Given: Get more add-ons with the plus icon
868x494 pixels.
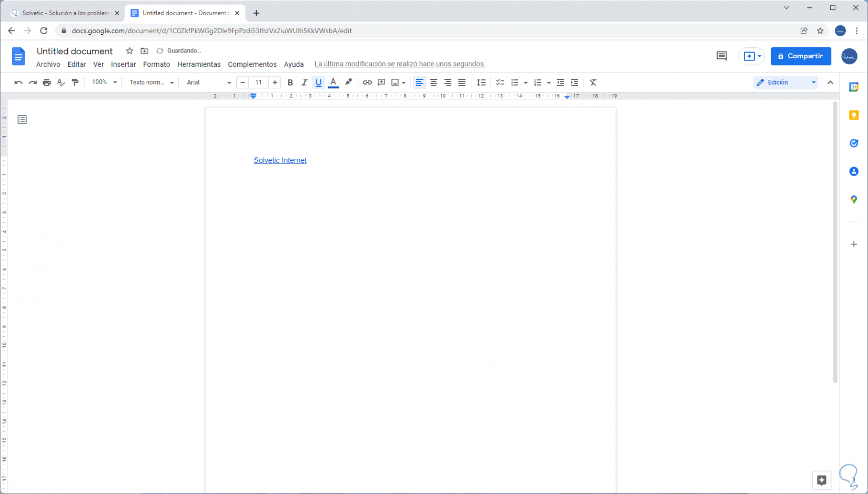Looking at the screenshot, I should tap(854, 244).
